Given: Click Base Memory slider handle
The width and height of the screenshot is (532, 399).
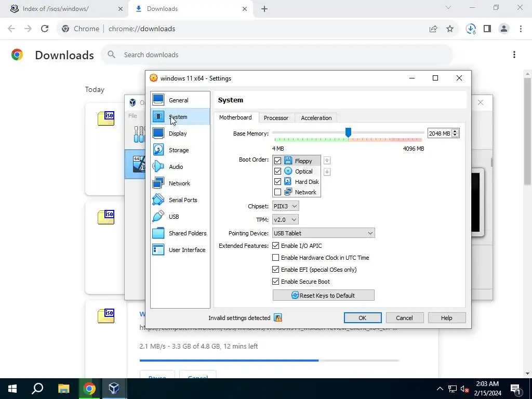Looking at the screenshot, I should click(x=348, y=132).
